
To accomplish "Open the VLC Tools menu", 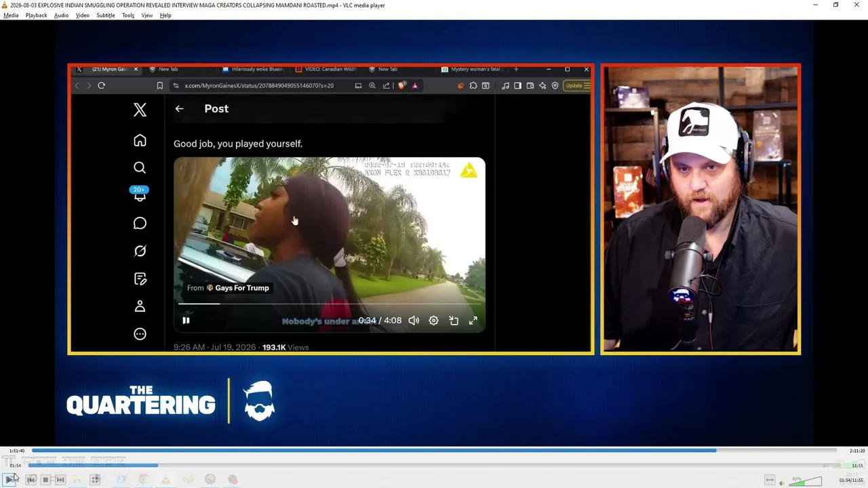I will [128, 15].
